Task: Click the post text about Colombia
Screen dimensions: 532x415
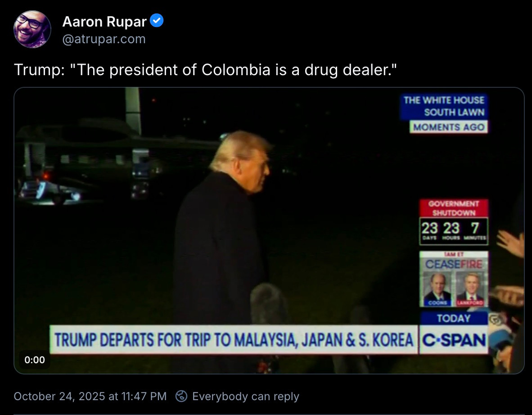Action: (205, 70)
